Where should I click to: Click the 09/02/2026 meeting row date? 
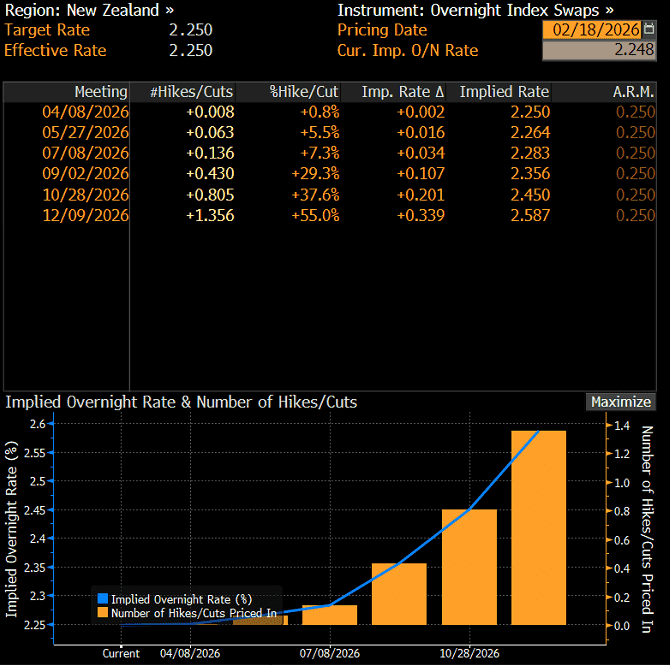click(x=85, y=174)
